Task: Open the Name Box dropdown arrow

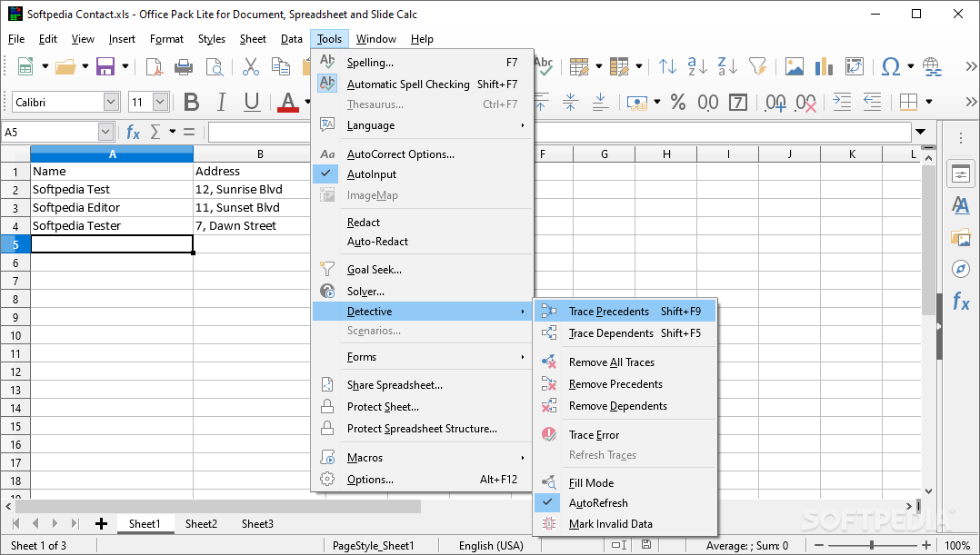Action: tap(105, 132)
